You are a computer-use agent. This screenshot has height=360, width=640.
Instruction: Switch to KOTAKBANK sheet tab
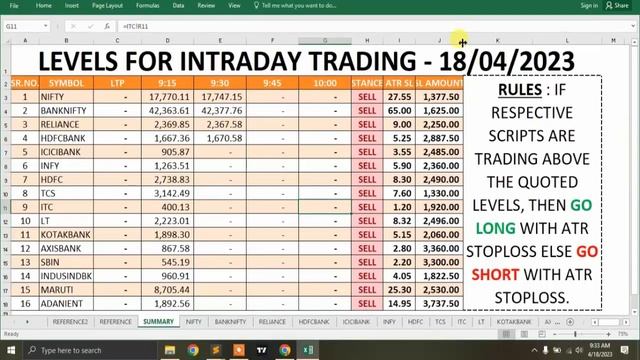point(514,322)
